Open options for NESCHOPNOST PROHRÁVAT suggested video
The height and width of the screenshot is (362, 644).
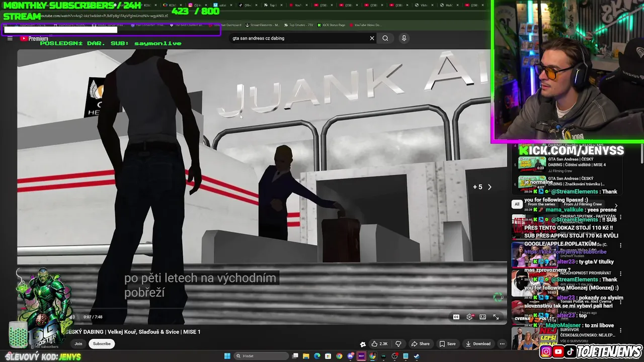[x=620, y=274]
